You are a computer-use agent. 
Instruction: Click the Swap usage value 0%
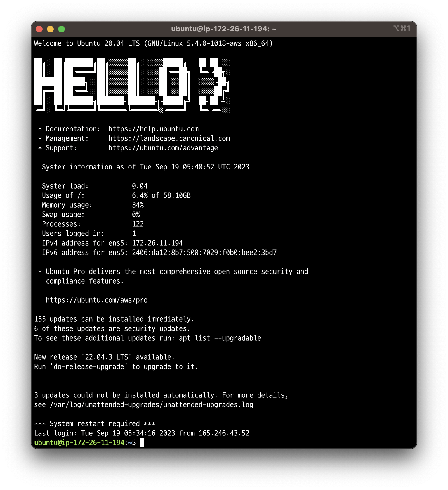[x=136, y=215]
